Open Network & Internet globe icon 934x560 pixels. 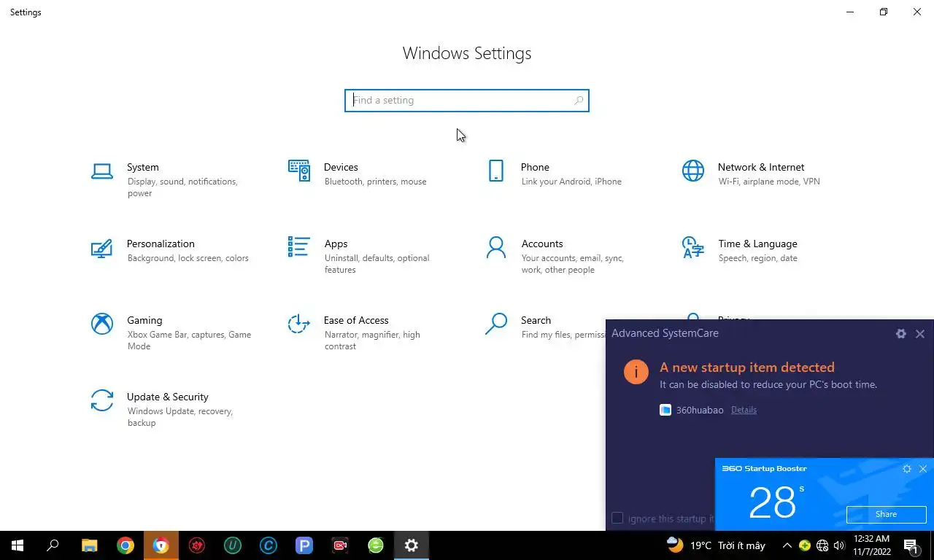pyautogui.click(x=693, y=171)
